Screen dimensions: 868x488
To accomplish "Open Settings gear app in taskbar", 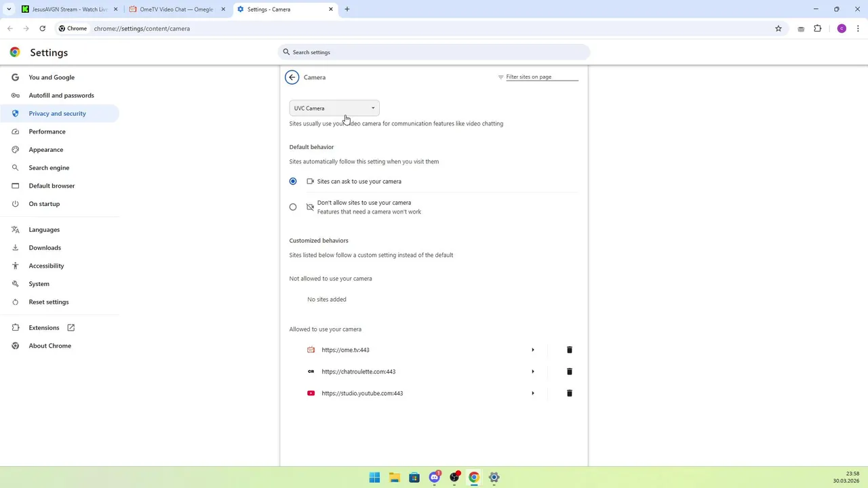I will [x=494, y=477].
